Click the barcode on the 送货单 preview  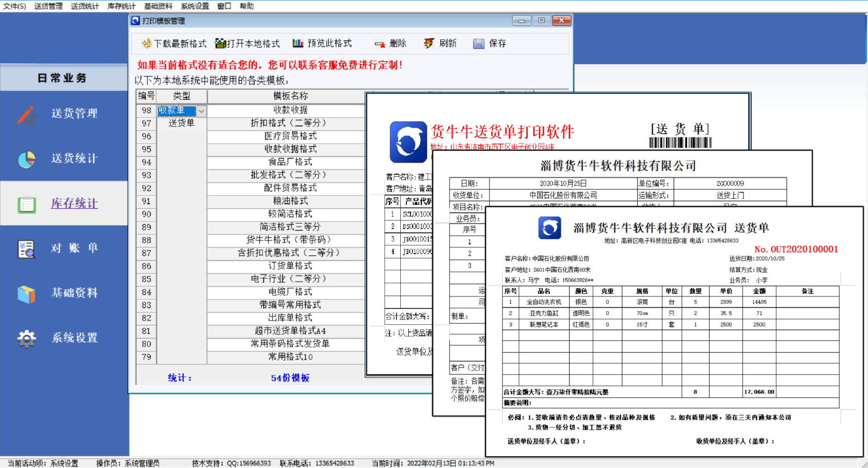[680, 143]
